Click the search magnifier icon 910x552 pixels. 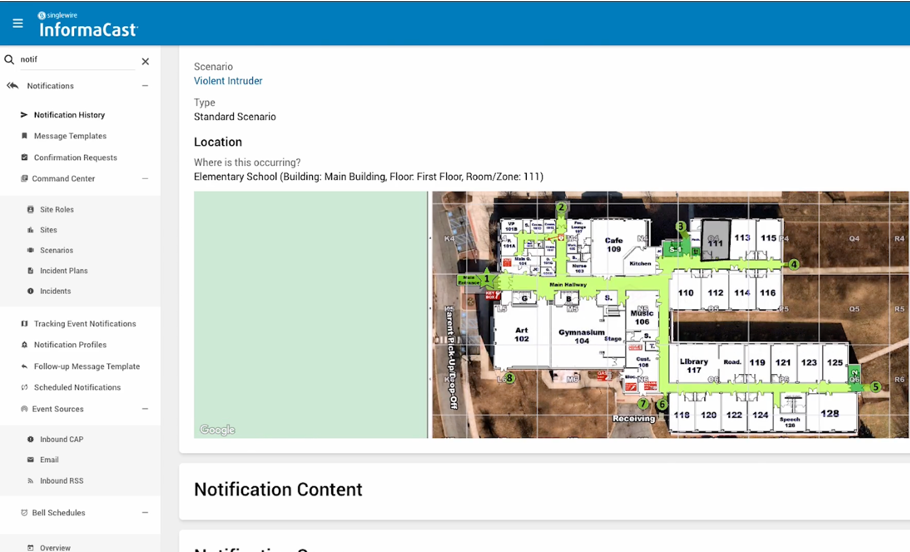click(x=10, y=60)
